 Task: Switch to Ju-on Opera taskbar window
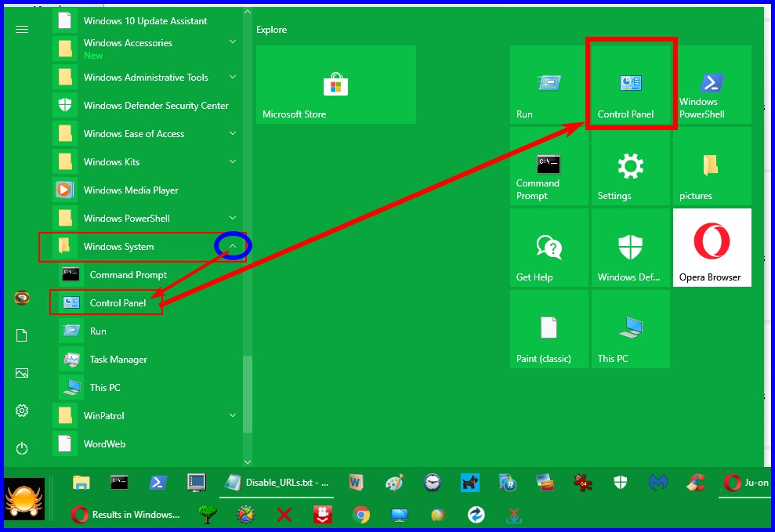745,483
